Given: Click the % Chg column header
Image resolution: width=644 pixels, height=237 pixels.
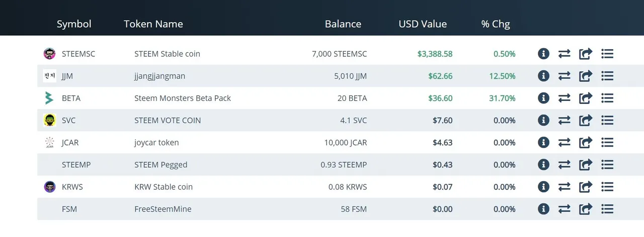Looking at the screenshot, I should 496,24.
